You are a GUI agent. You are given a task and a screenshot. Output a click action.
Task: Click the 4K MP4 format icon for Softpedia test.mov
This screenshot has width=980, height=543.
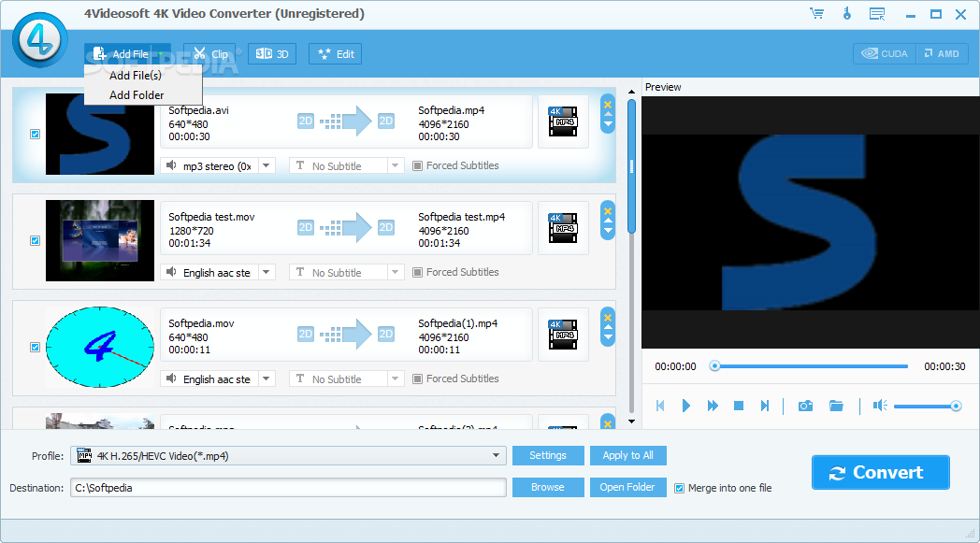(x=563, y=228)
